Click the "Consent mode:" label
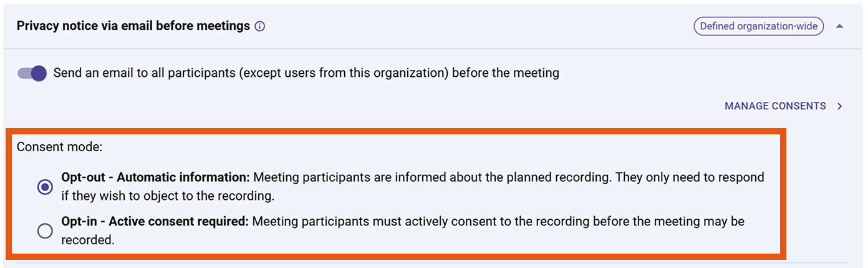The image size is (868, 268). pos(59,147)
